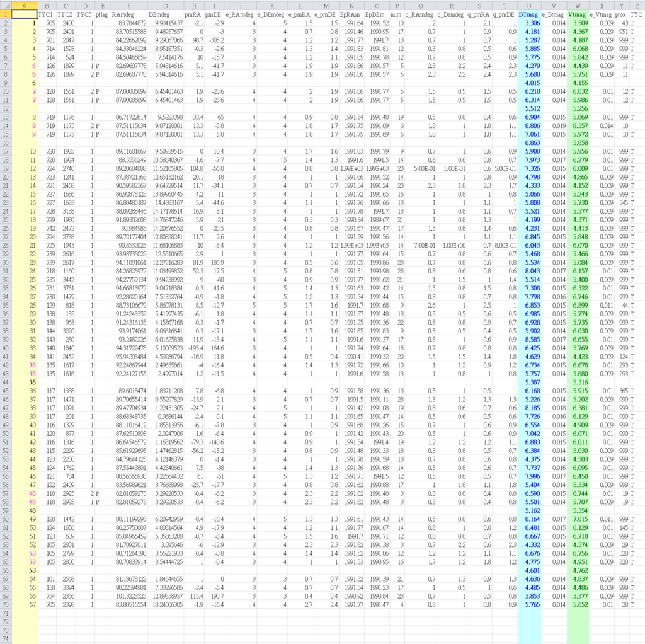Click the EpDEm header cell
Viewport: 645px width, 644px height.
click(377, 14)
